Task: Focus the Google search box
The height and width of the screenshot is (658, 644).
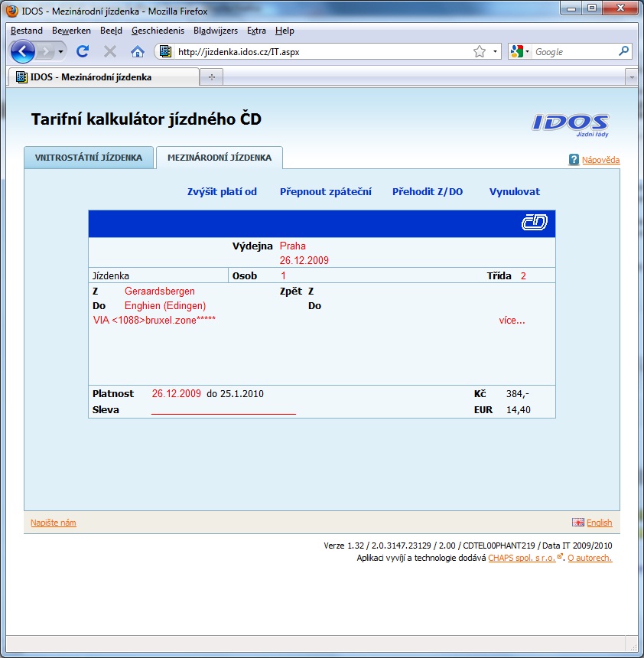Action: click(574, 51)
